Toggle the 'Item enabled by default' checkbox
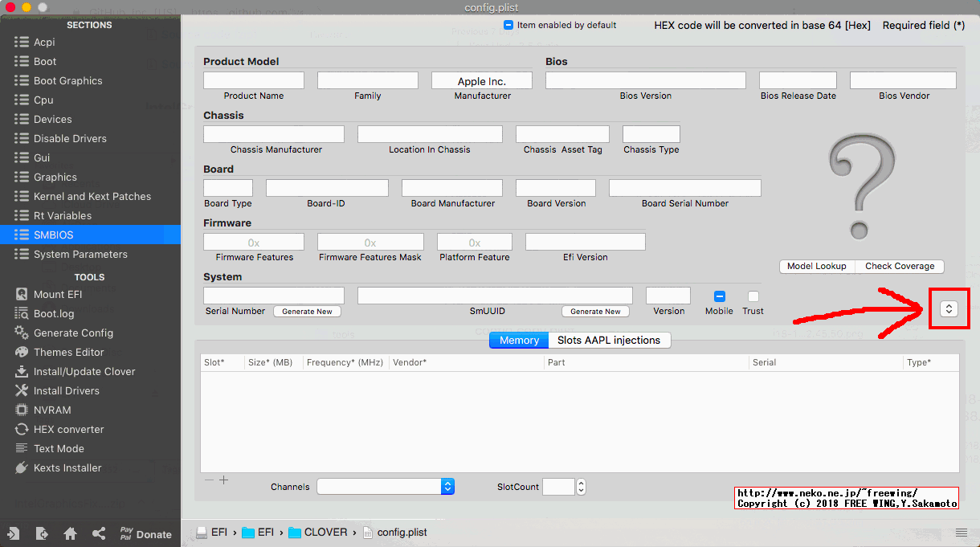The image size is (980, 547). (x=508, y=25)
